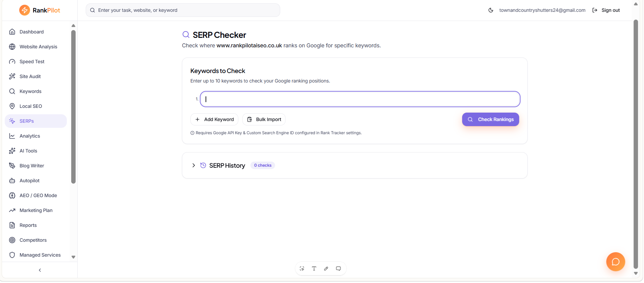Click the page scroll-up arrow at top right
The width and height of the screenshot is (644, 283).
click(x=636, y=4)
